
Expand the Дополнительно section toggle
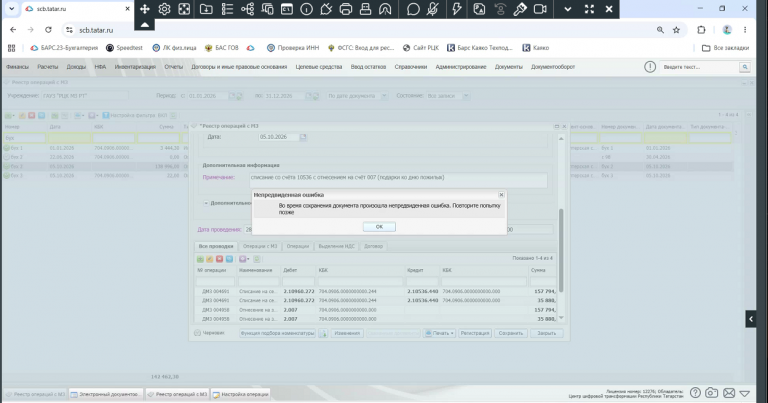pyautogui.click(x=206, y=203)
